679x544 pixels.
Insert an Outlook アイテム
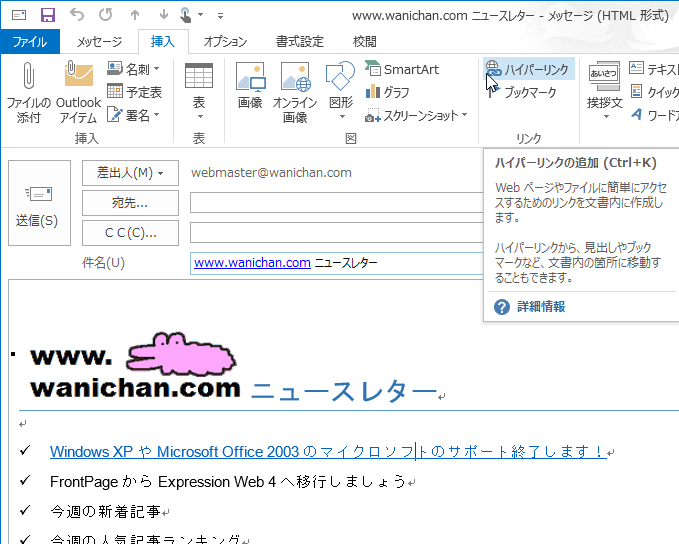point(78,92)
